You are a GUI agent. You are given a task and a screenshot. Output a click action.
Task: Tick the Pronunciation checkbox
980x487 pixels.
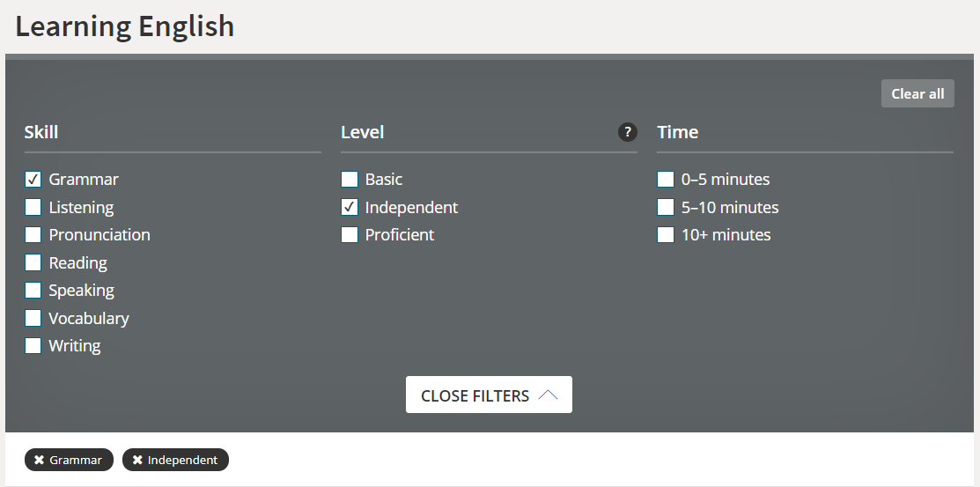[x=33, y=235]
